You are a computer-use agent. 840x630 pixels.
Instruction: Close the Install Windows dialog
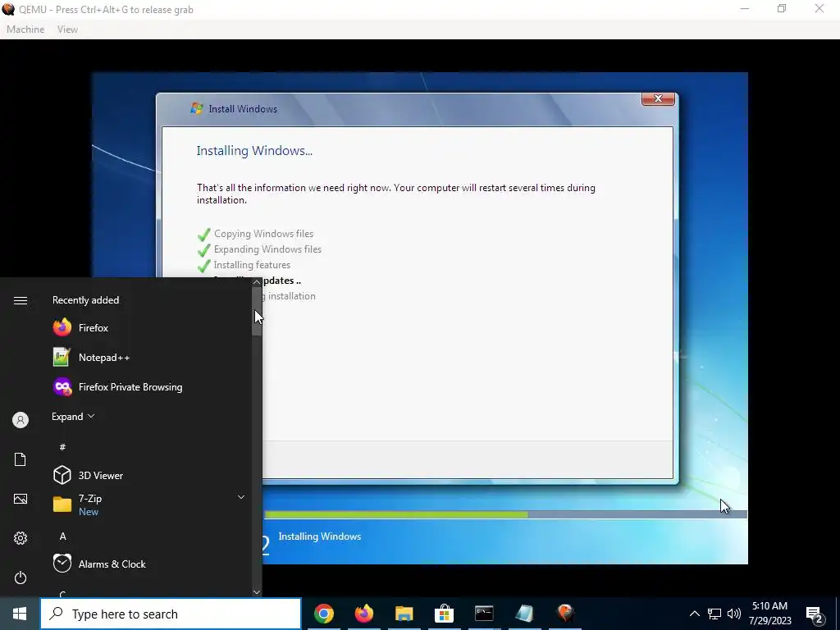(x=658, y=99)
